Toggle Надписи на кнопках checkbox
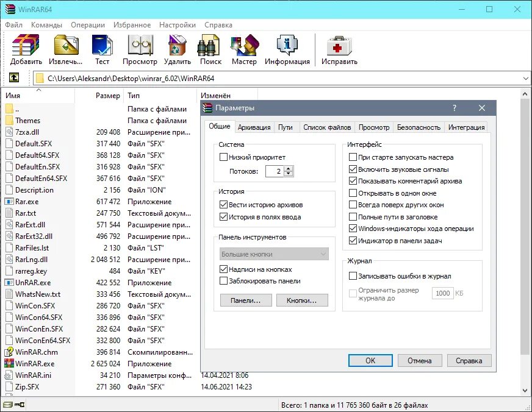532x412 pixels. (x=223, y=269)
